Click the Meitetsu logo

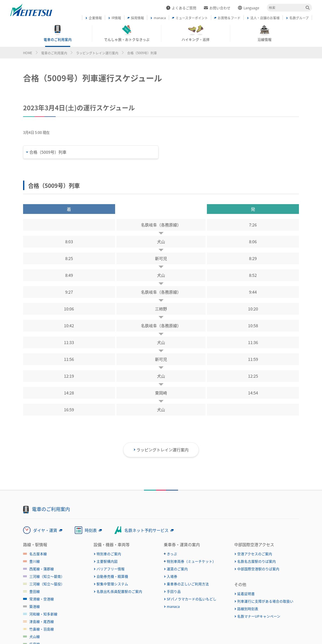(x=31, y=10)
